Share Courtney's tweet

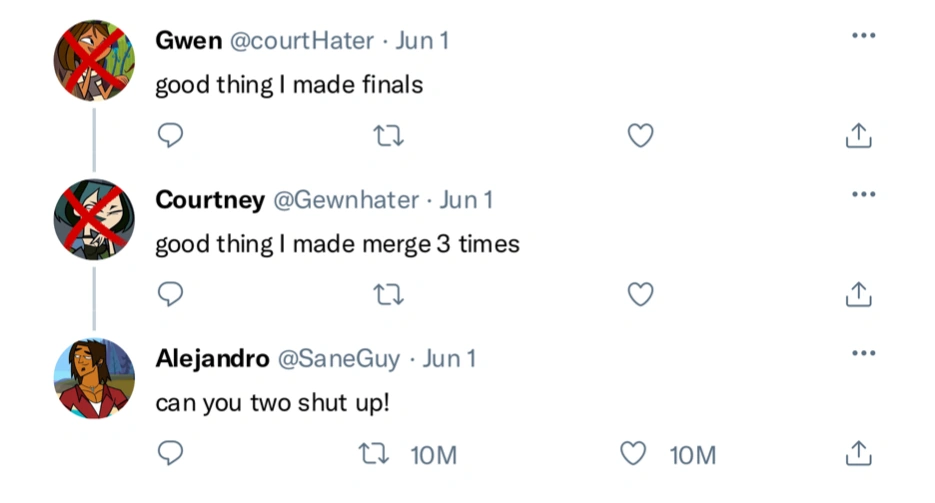pyautogui.click(x=859, y=294)
